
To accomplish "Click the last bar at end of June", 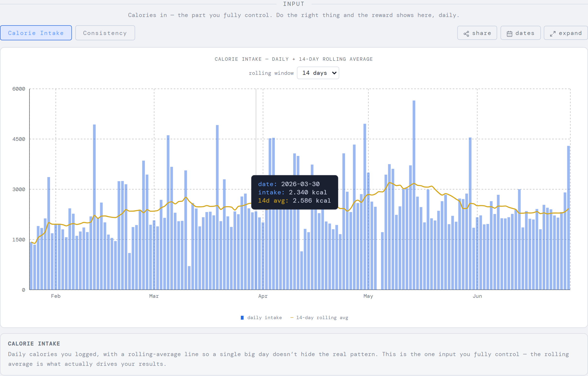I will (x=569, y=218).
